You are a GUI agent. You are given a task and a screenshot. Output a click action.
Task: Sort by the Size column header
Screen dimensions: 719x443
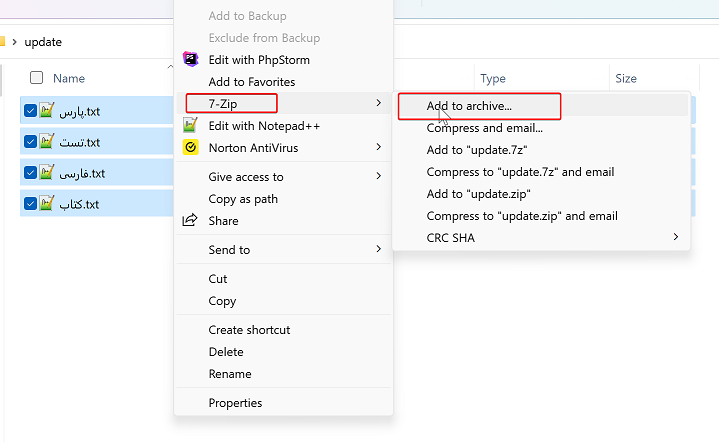tap(626, 78)
